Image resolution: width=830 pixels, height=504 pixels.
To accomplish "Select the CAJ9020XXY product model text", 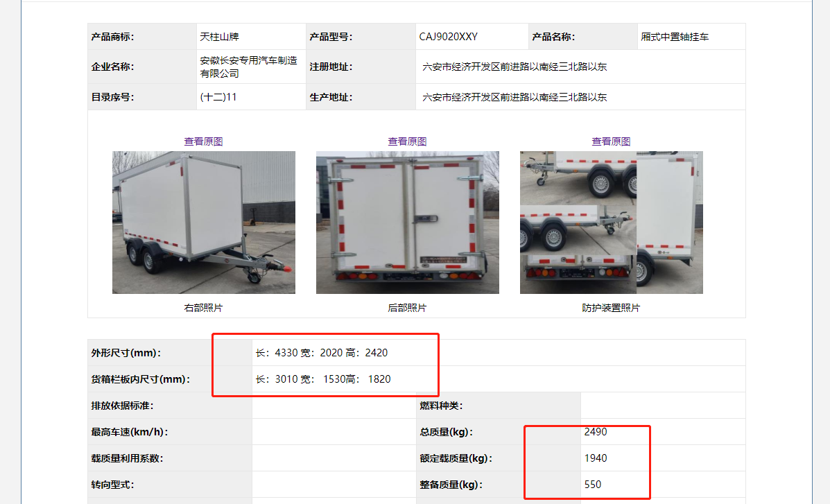I will click(449, 37).
